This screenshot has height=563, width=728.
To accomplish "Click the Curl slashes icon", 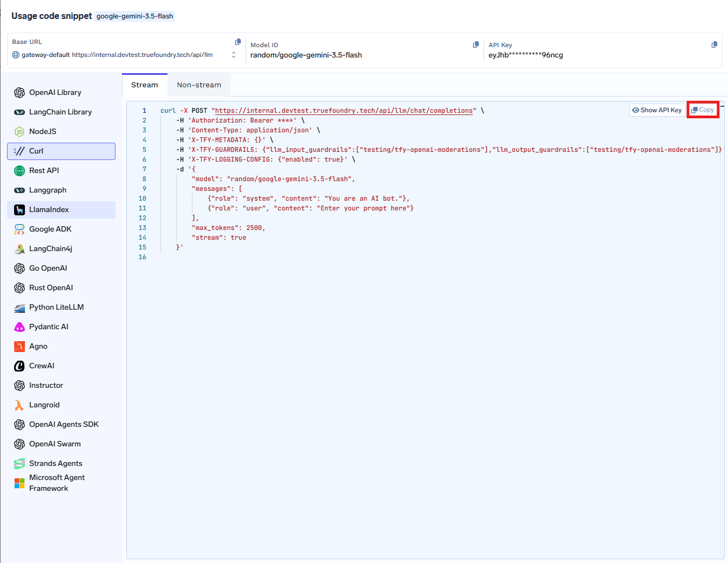I will click(20, 151).
